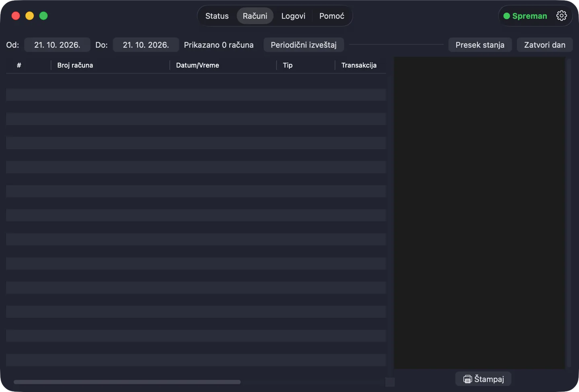The width and height of the screenshot is (579, 392).
Task: Click the Zatvori dan button
Action: (x=544, y=45)
